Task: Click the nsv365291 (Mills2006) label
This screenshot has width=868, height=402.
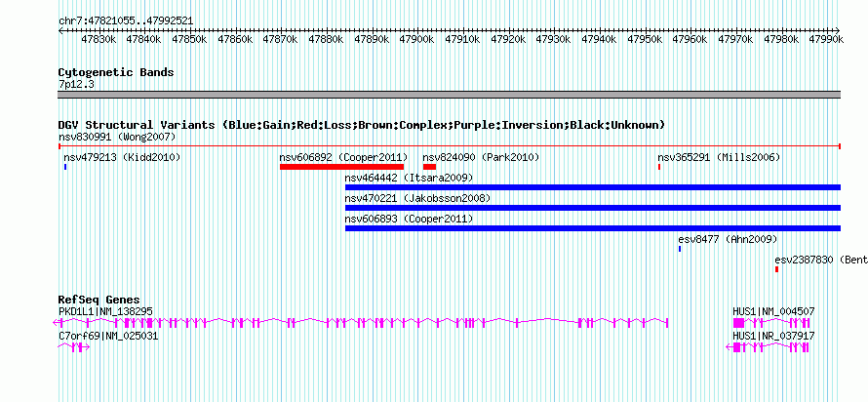Action: tap(719, 157)
